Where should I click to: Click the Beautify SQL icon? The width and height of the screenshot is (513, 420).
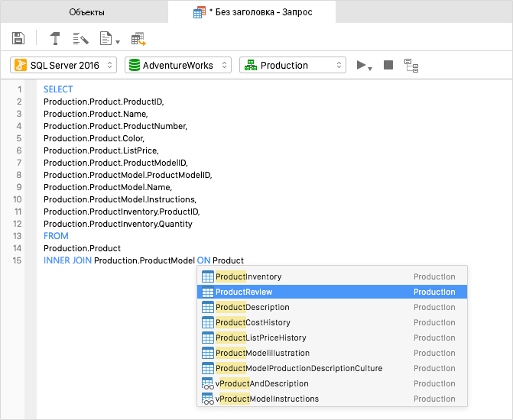80,38
